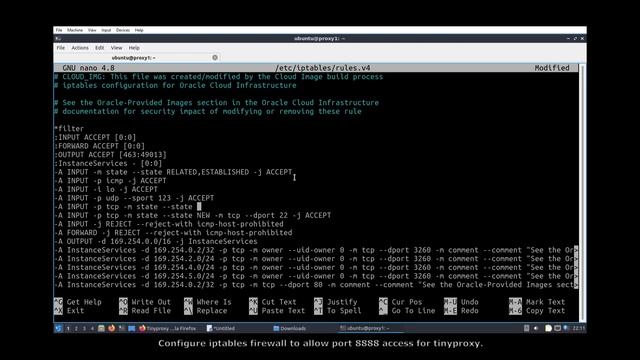Image resolution: width=640 pixels, height=360 pixels.
Task: Click the 'INPUT -j REJECT' rule line
Action: (x=169, y=224)
